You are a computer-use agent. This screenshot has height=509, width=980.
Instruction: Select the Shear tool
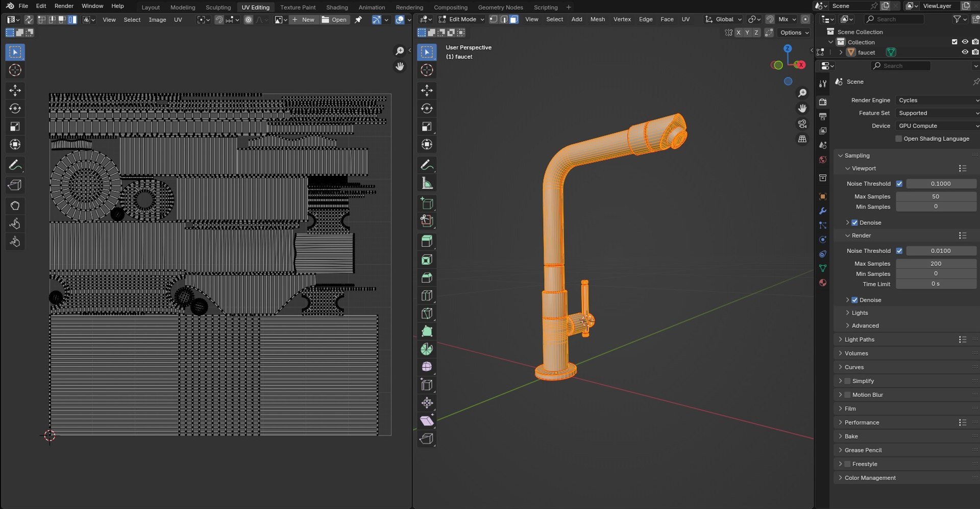427,421
